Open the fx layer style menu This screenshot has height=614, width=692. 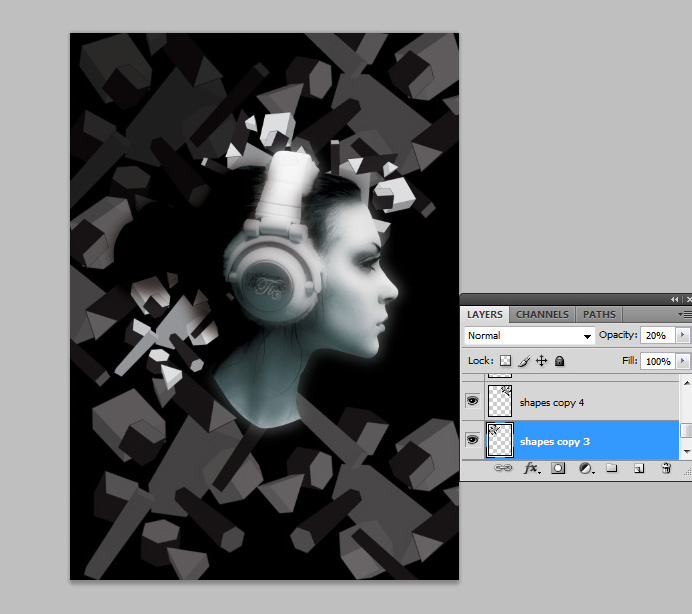coord(531,468)
